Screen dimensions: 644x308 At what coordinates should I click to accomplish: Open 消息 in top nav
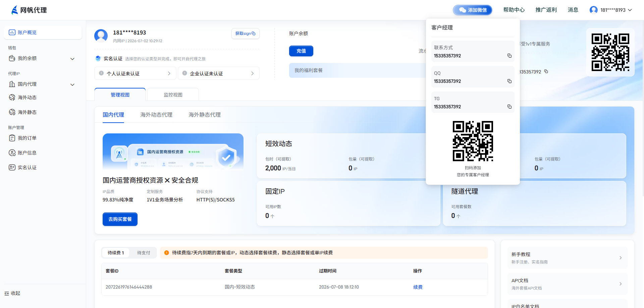[x=573, y=10]
